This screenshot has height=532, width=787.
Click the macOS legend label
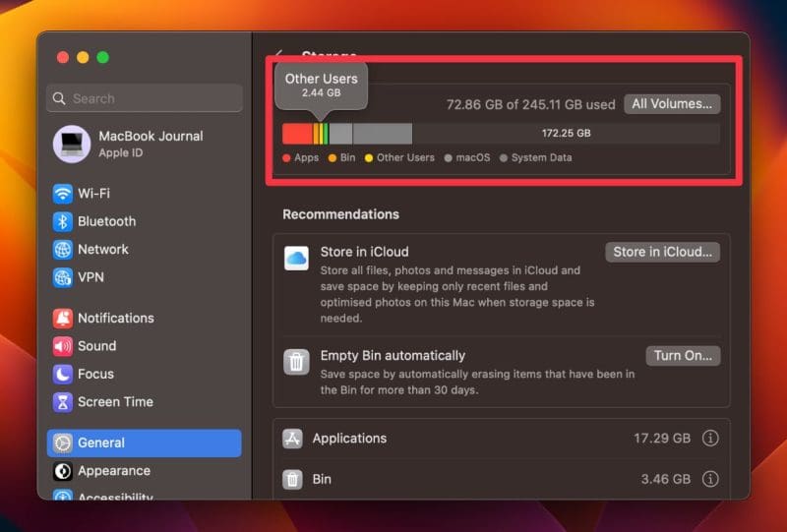tap(473, 157)
